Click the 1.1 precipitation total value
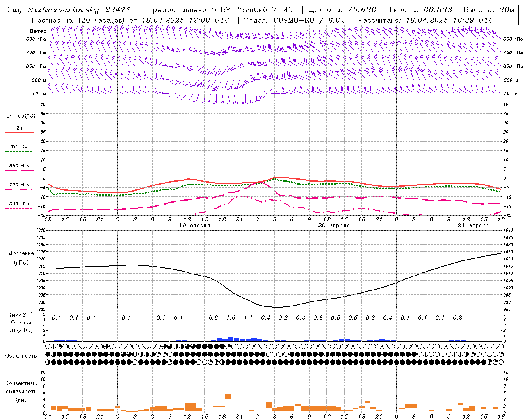This screenshot has height=420, width=525. (248, 317)
